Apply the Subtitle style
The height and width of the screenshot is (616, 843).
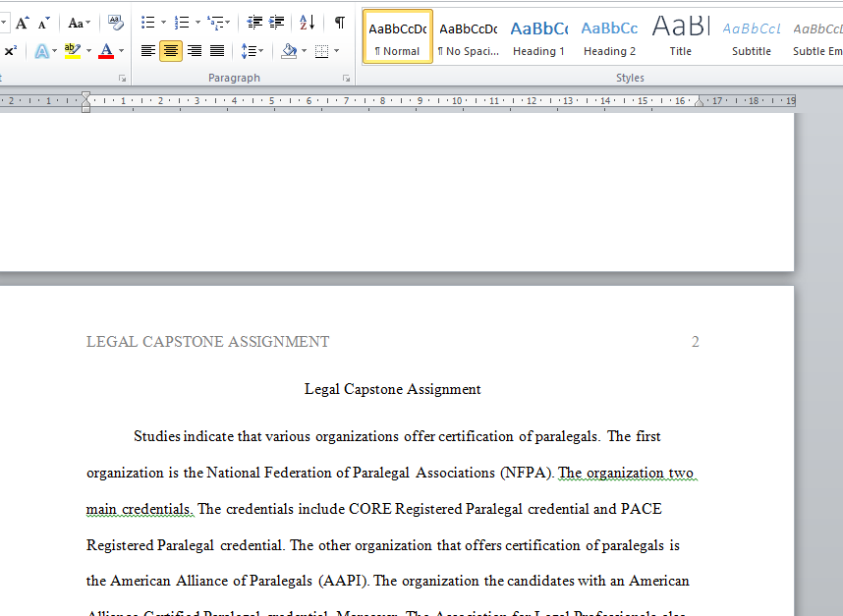click(751, 36)
